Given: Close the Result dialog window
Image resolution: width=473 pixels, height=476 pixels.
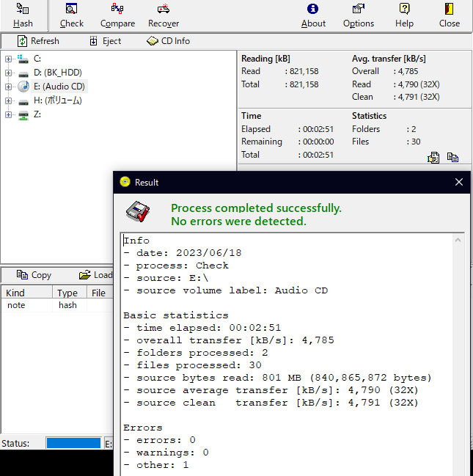Looking at the screenshot, I should [459, 182].
